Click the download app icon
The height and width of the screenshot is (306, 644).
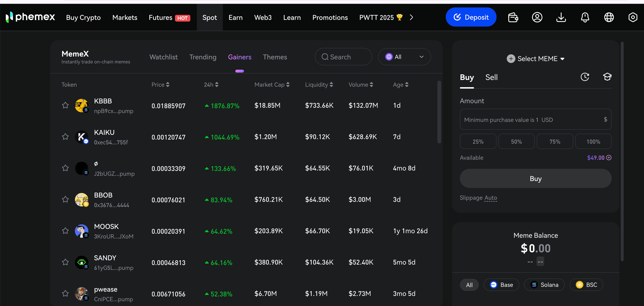pyautogui.click(x=561, y=17)
